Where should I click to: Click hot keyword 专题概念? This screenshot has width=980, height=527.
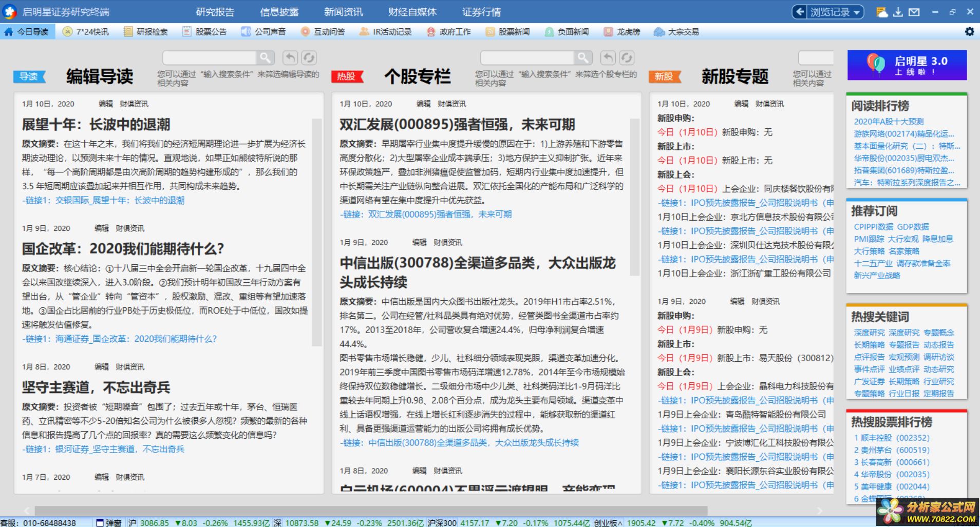pos(939,333)
